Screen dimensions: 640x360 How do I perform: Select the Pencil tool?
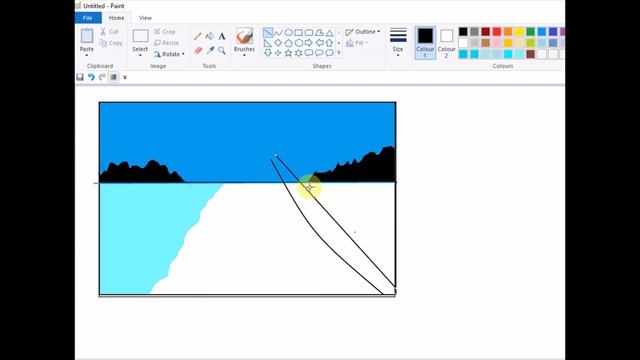198,36
